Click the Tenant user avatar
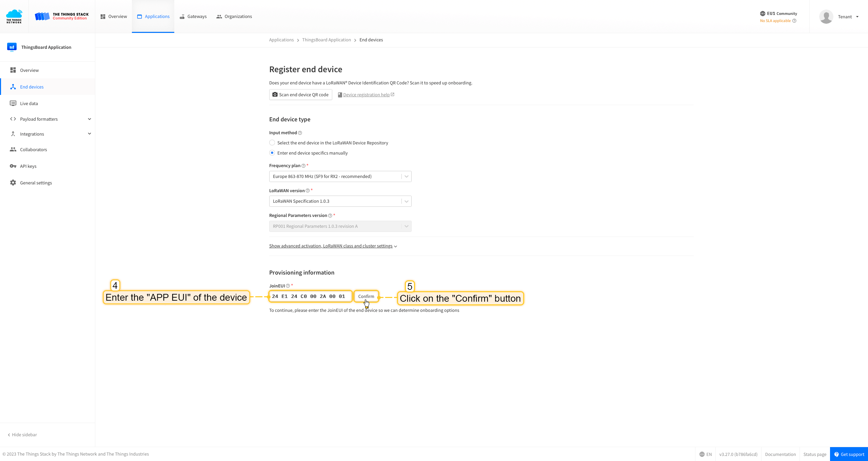The height and width of the screenshot is (461, 868). click(826, 17)
